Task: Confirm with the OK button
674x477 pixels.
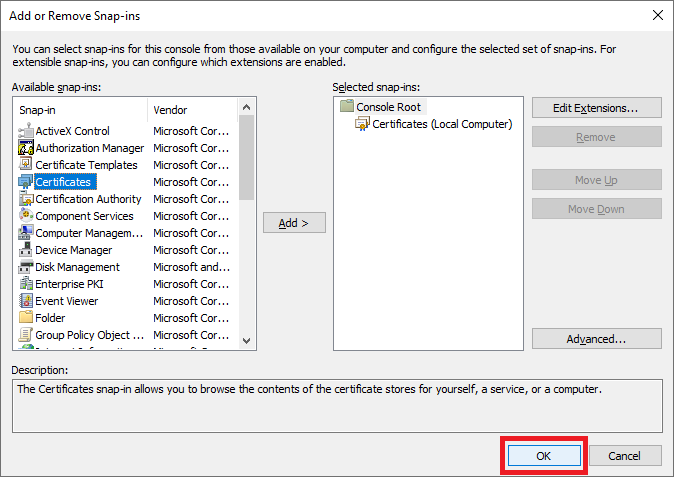Action: click(x=543, y=456)
